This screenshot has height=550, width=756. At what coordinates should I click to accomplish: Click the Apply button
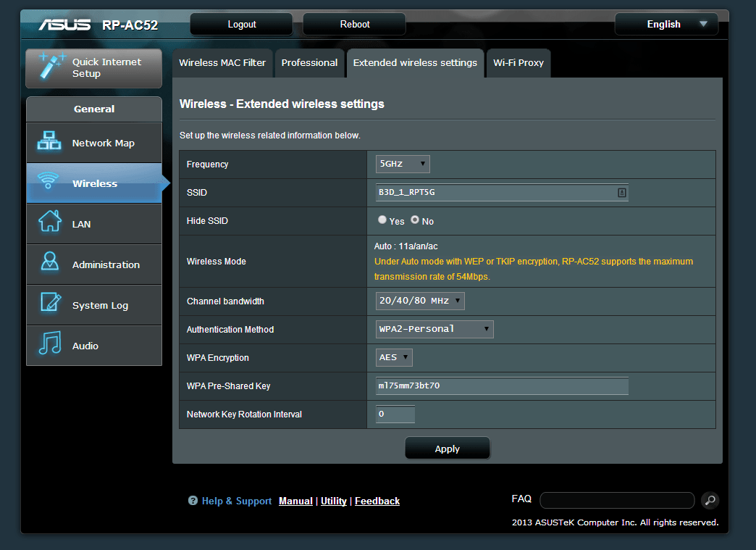(x=447, y=448)
